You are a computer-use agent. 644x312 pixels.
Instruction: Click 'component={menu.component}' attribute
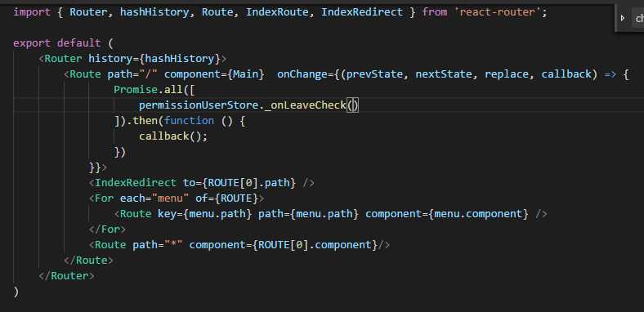(x=447, y=214)
